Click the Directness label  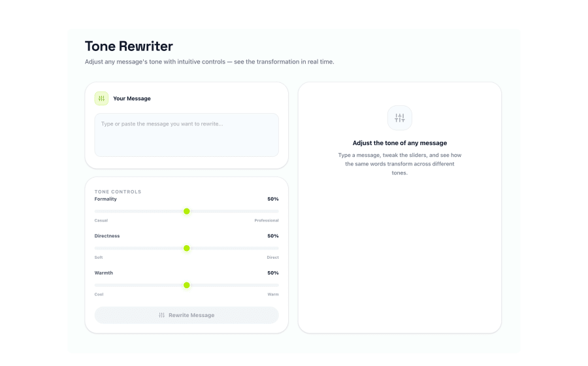pyautogui.click(x=107, y=236)
